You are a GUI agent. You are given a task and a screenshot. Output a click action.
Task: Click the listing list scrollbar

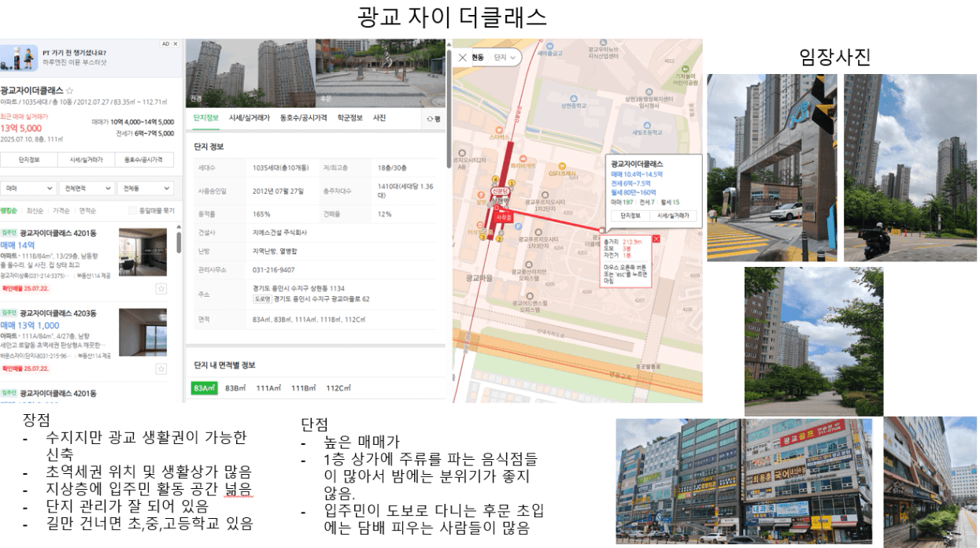click(179, 243)
